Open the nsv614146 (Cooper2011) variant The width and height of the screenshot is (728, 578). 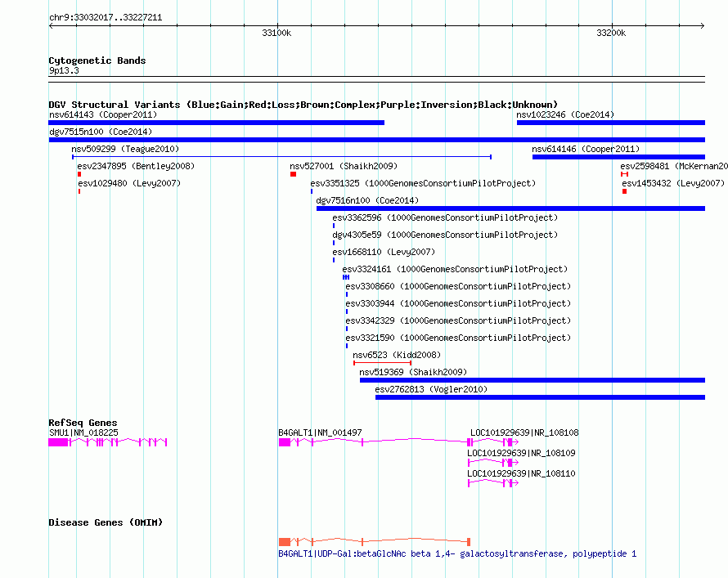point(586,149)
